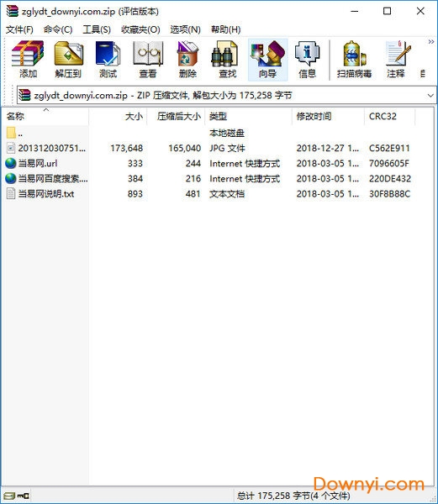Viewport: 438px width, 504px height.
Task: Click the archive path text field
Action: [x=227, y=95]
